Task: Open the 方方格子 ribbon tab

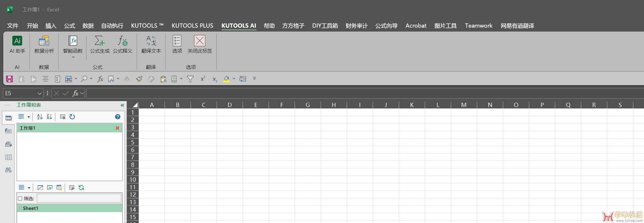Action: [293, 26]
